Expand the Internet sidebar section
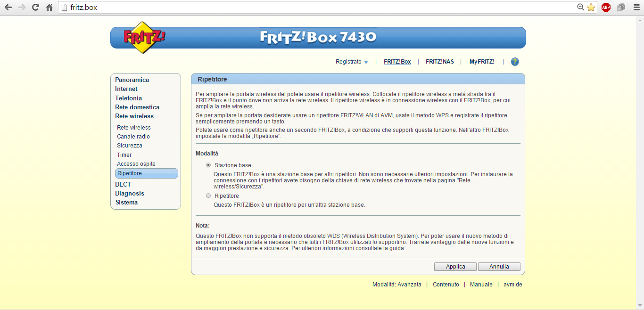Image resolution: width=644 pixels, height=310 pixels. tap(126, 89)
